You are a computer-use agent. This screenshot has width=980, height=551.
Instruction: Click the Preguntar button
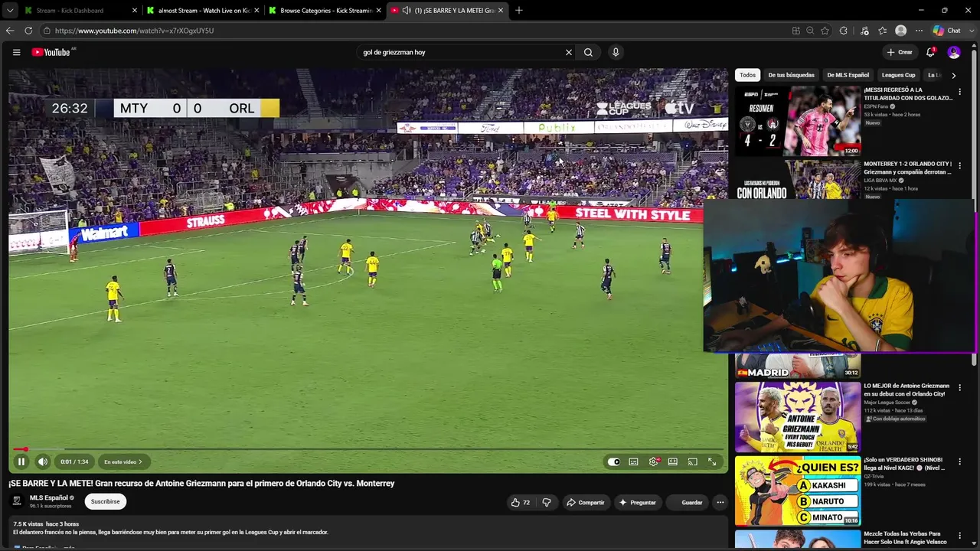coord(638,502)
